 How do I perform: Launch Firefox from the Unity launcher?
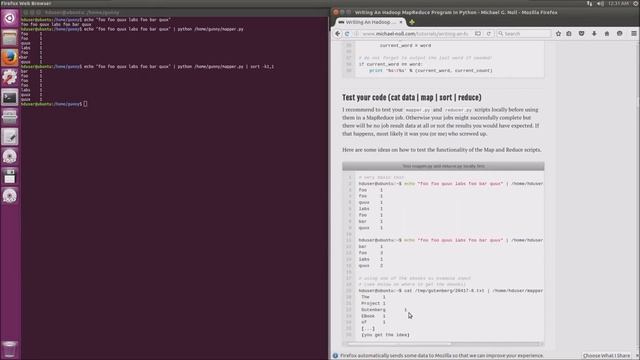click(x=10, y=58)
